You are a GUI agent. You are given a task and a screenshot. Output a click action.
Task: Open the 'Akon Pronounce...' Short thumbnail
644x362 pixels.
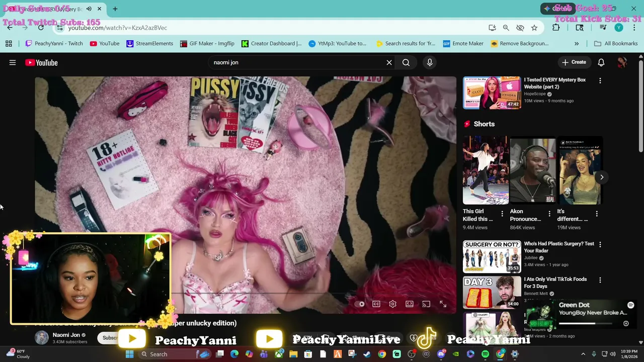point(533,170)
